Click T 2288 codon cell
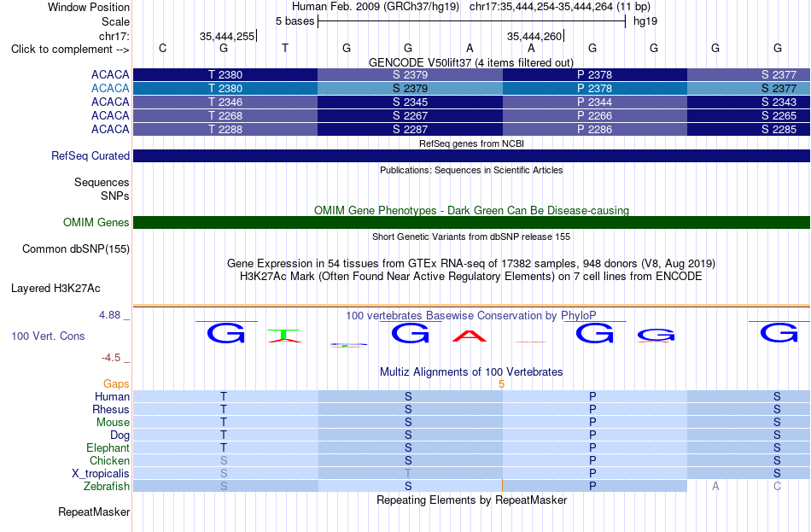Image resolution: width=811 pixels, height=532 pixels. pyautogui.click(x=225, y=130)
